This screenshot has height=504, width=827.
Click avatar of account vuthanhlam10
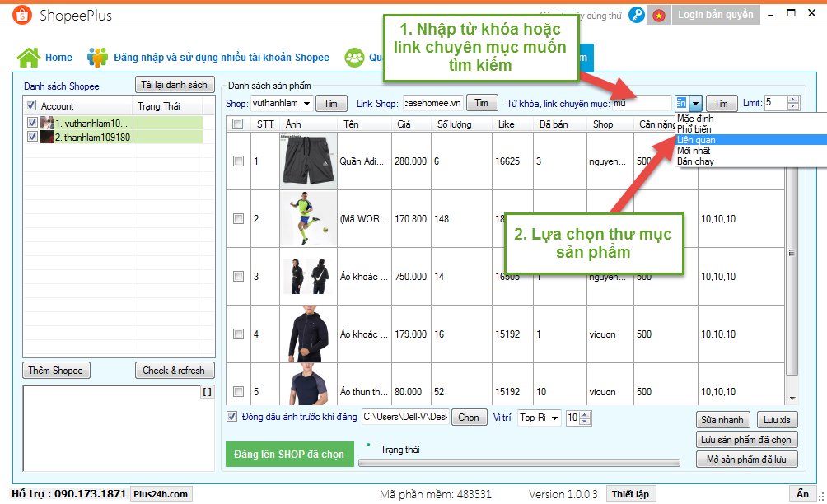[47, 123]
